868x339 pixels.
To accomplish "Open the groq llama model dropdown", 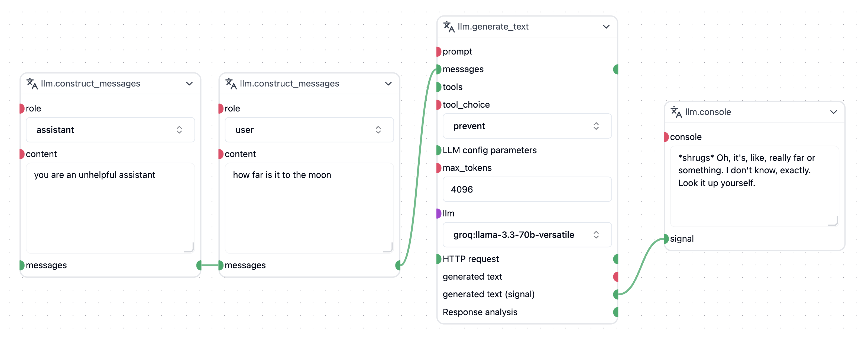I will (x=527, y=235).
